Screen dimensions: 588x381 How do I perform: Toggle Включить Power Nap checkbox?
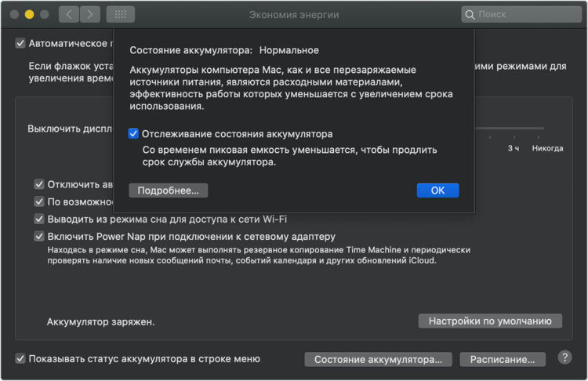(39, 236)
